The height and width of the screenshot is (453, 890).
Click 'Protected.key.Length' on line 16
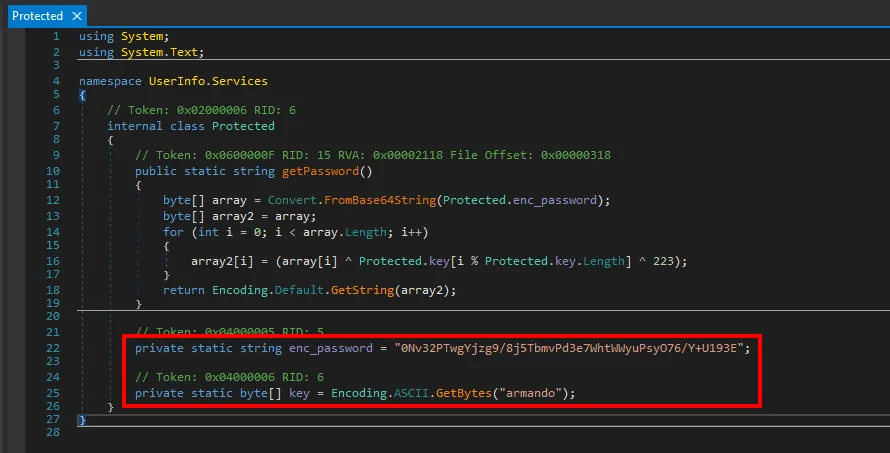[555, 261]
